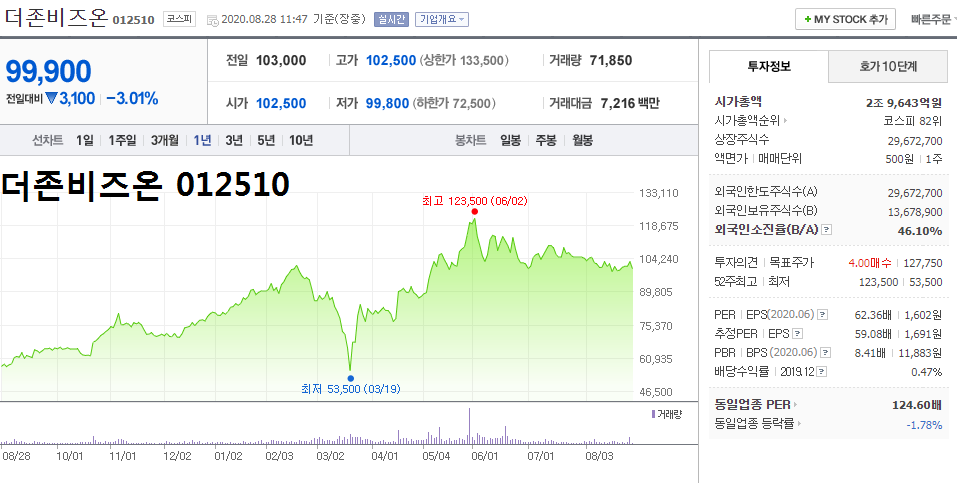Click the calendar icon beside the timestamp
957x483 pixels.
(212, 20)
